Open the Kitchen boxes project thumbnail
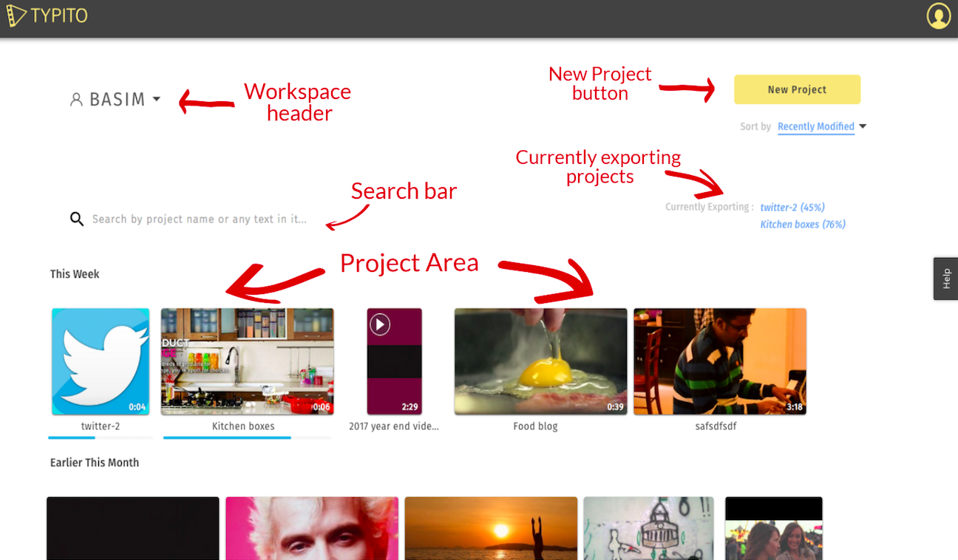Viewport: 958px width, 560px height. click(x=248, y=361)
